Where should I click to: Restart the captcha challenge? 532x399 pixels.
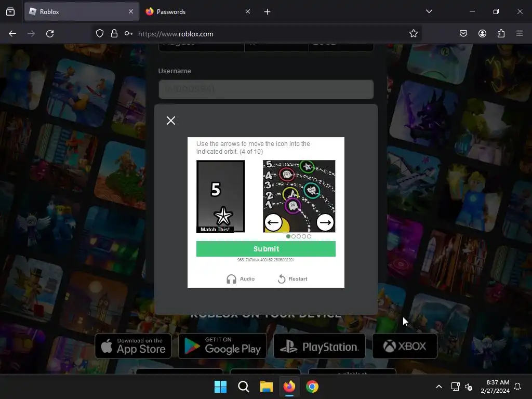tap(292, 279)
